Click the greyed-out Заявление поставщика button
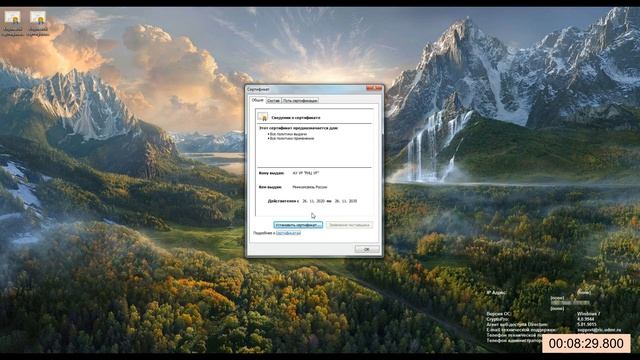This screenshot has height=360, width=640. [x=349, y=225]
